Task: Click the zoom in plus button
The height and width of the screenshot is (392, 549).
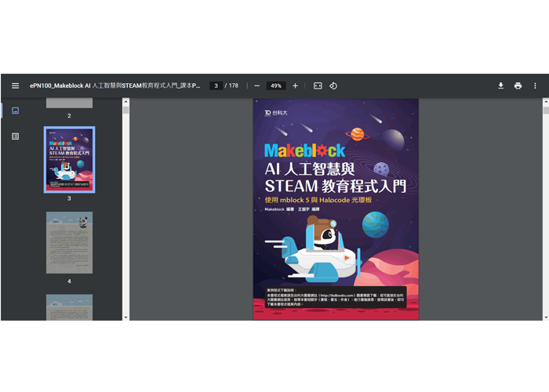Action: 295,85
